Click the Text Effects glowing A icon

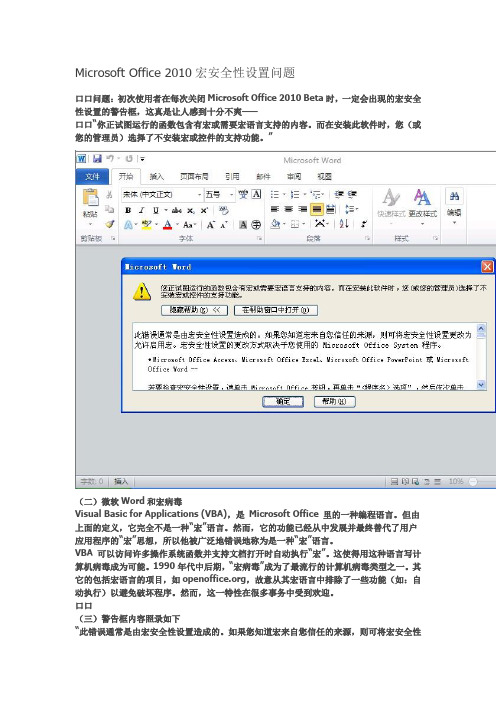pos(128,225)
